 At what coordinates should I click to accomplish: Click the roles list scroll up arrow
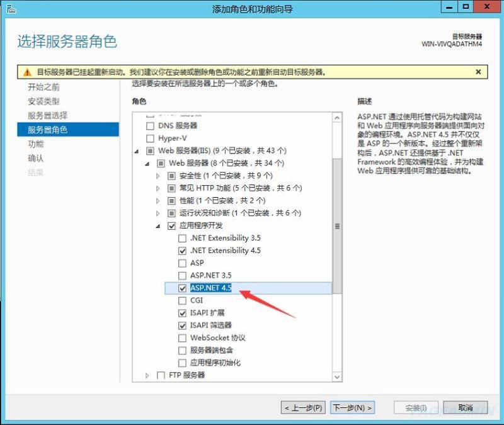[337, 118]
